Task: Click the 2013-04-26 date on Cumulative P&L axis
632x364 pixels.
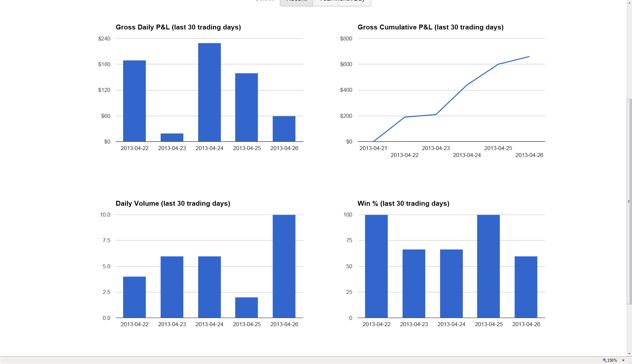Action: click(529, 155)
